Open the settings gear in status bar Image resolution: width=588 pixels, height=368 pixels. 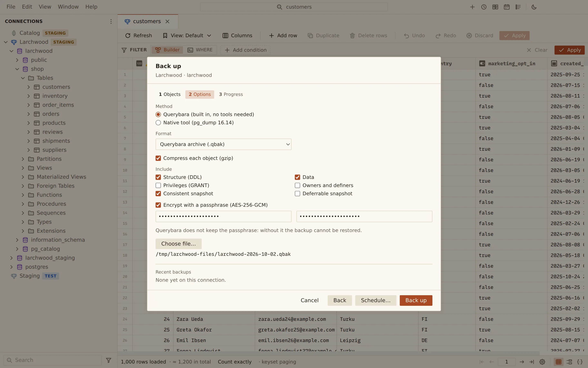click(542, 362)
